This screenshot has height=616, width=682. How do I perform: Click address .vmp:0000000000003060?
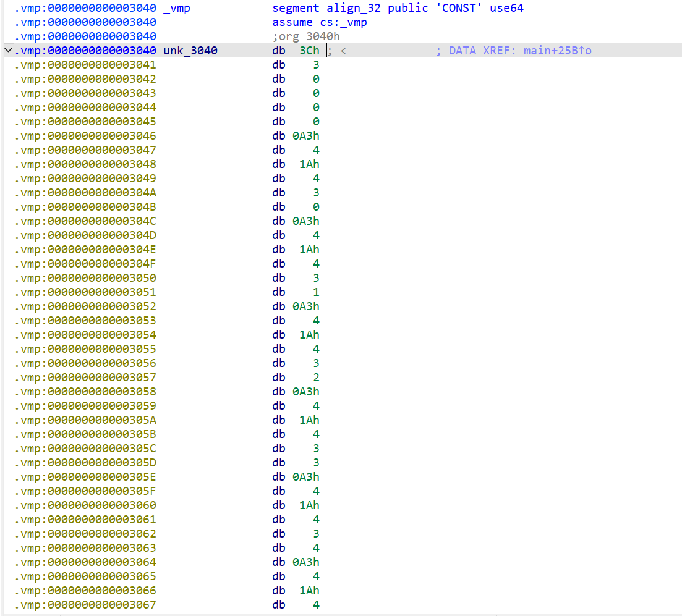[85, 505]
